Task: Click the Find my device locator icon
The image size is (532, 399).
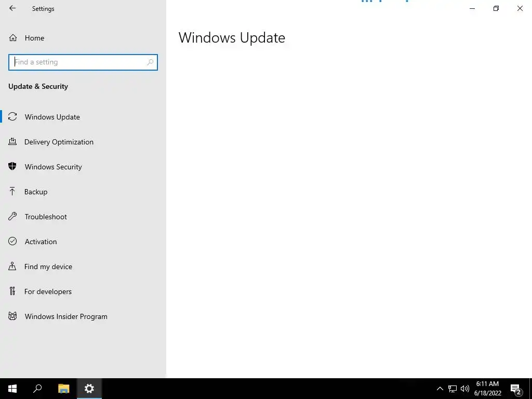Action: pos(12,266)
